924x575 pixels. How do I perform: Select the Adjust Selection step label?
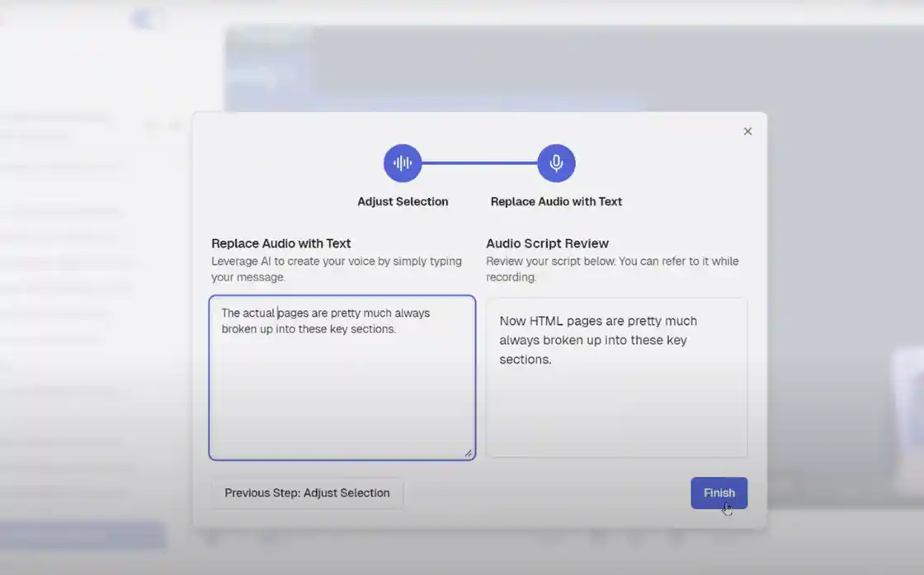(403, 201)
